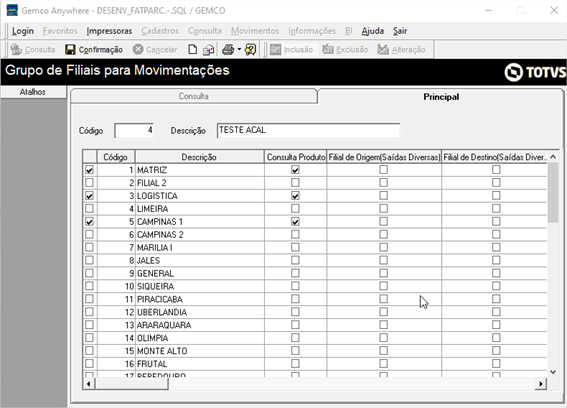Select the MARILIA I row description

pos(154,247)
